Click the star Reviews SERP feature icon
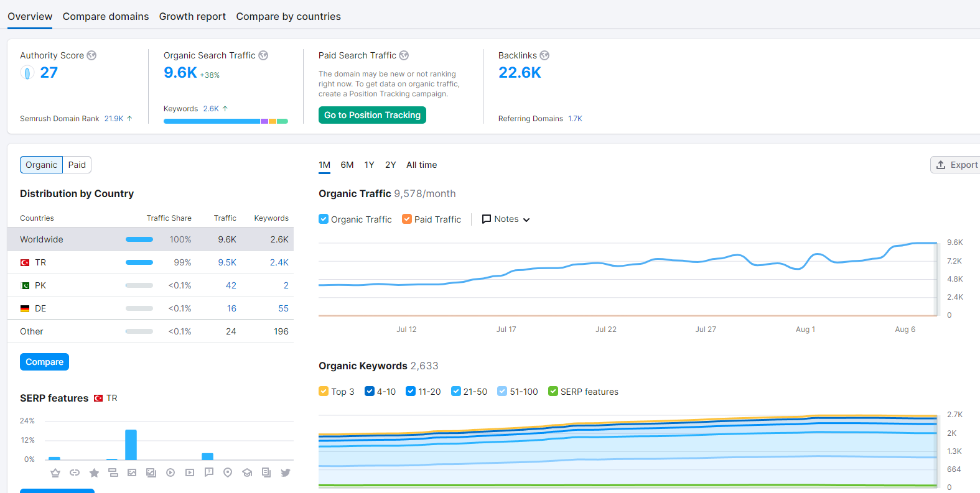 point(94,473)
